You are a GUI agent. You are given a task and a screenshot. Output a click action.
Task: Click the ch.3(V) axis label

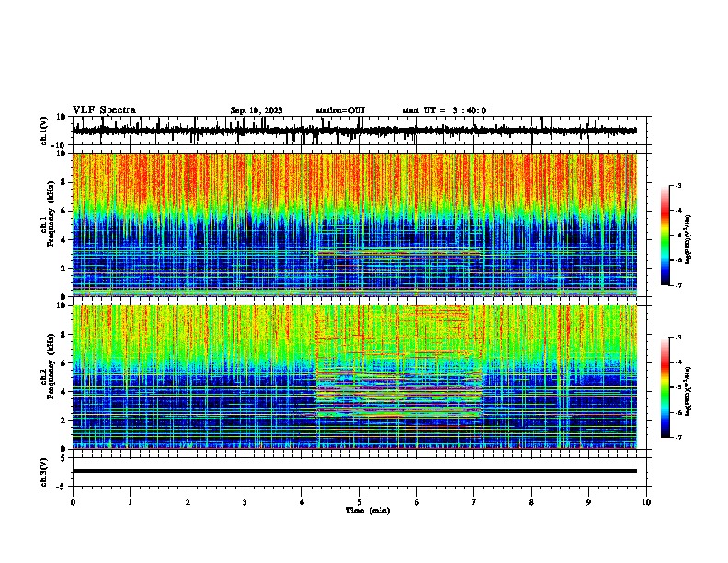pyautogui.click(x=44, y=473)
